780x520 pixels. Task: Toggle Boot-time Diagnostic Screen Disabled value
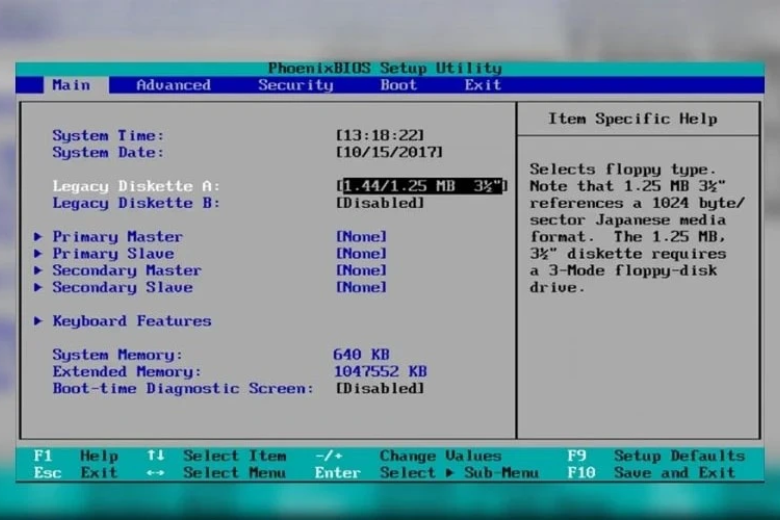pos(380,389)
